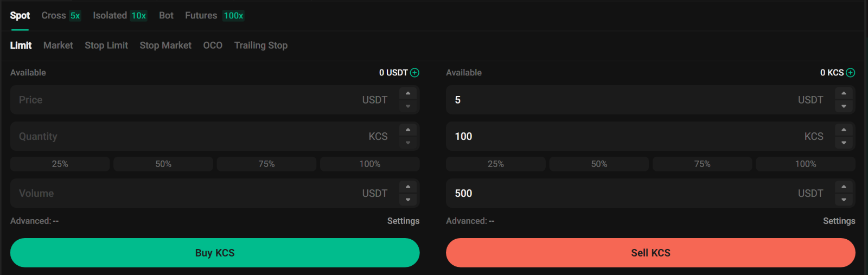The height and width of the screenshot is (275, 868).
Task: Select the OCO order type
Action: click(x=213, y=46)
